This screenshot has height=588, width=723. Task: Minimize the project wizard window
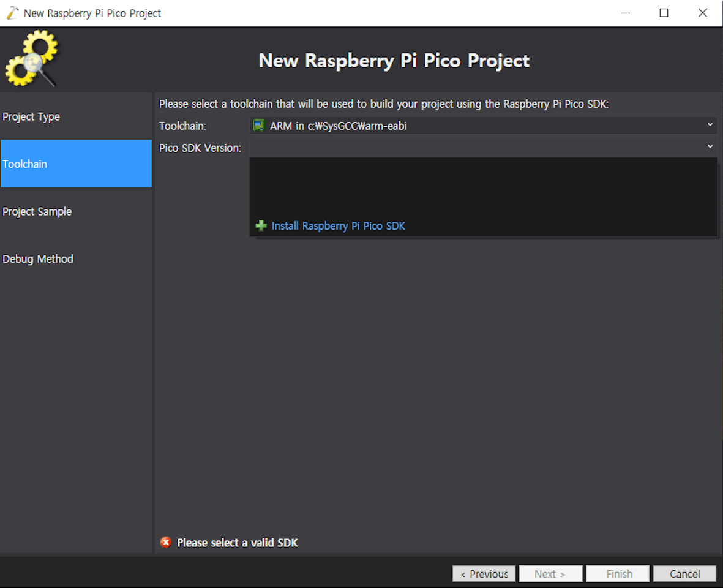point(625,13)
